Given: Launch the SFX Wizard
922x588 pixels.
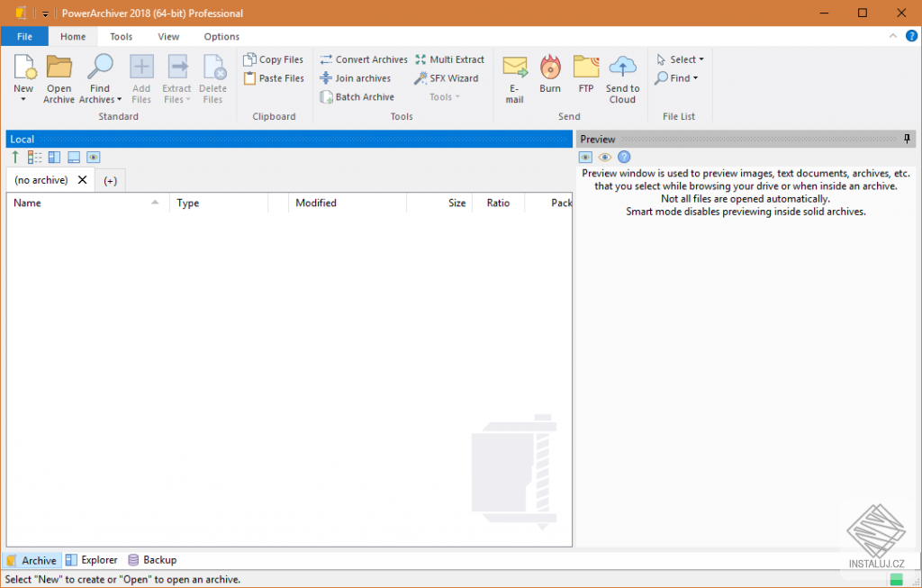Looking at the screenshot, I should pos(447,78).
